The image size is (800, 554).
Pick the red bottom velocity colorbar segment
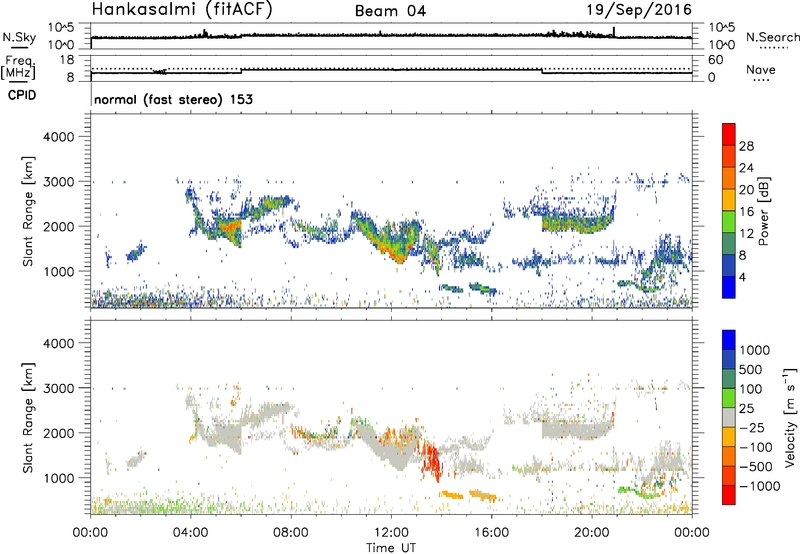pyautogui.click(x=729, y=494)
